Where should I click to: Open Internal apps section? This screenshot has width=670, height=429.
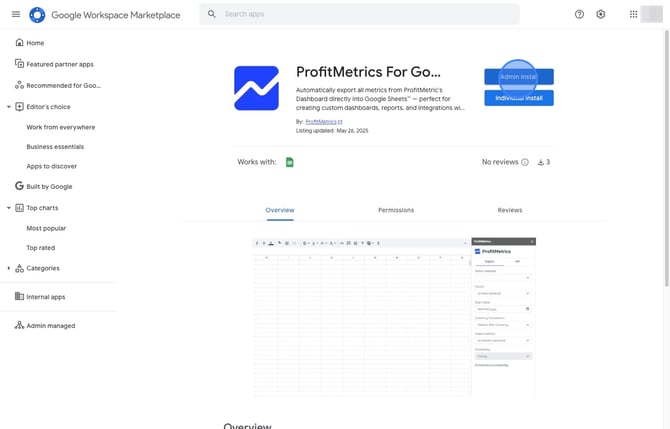[x=46, y=297]
